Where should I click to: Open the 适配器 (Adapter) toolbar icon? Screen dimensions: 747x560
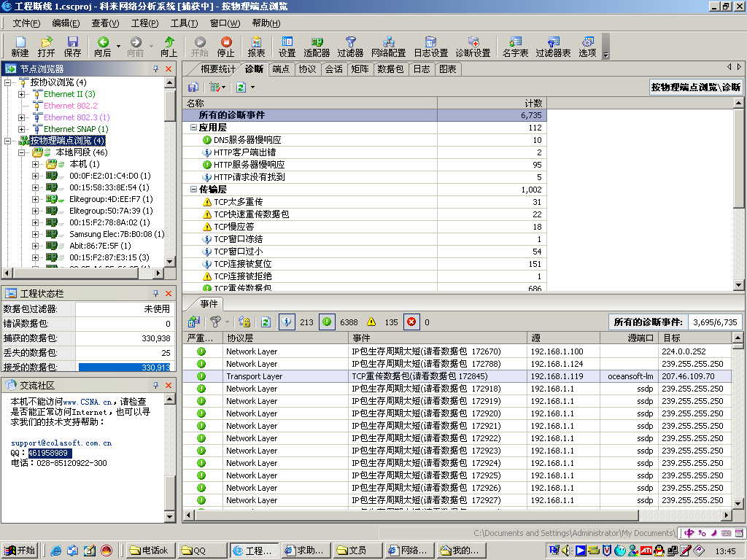coord(317,46)
